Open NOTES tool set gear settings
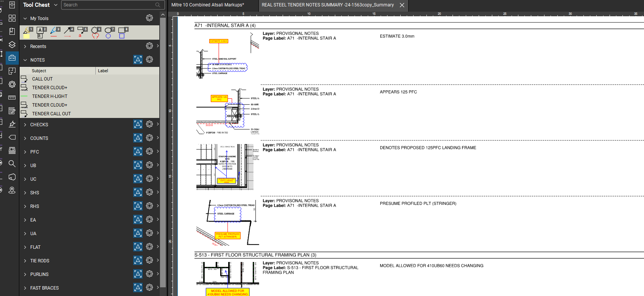 point(149,59)
